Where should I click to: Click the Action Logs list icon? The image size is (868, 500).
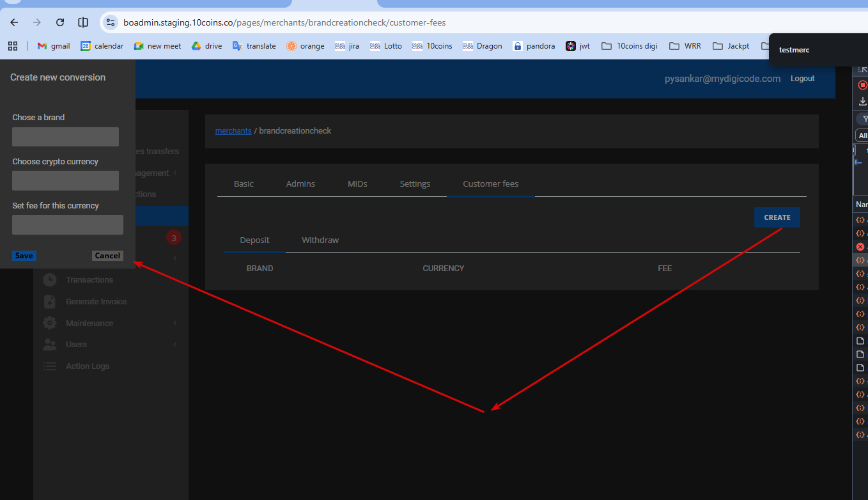(49, 366)
